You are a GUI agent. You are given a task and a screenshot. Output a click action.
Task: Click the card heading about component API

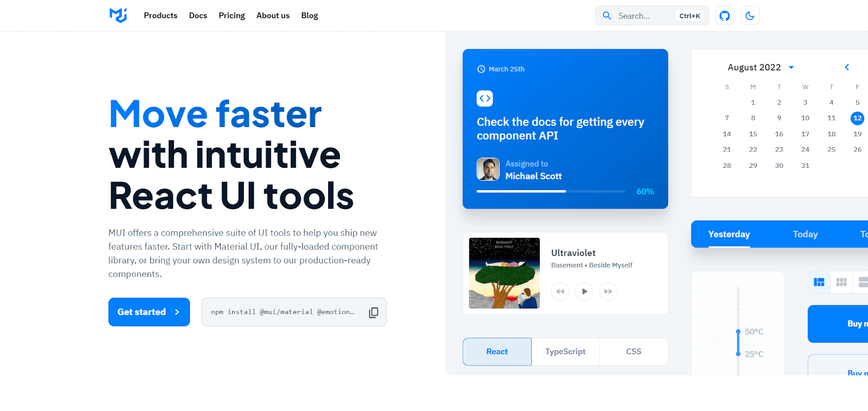[x=560, y=129]
